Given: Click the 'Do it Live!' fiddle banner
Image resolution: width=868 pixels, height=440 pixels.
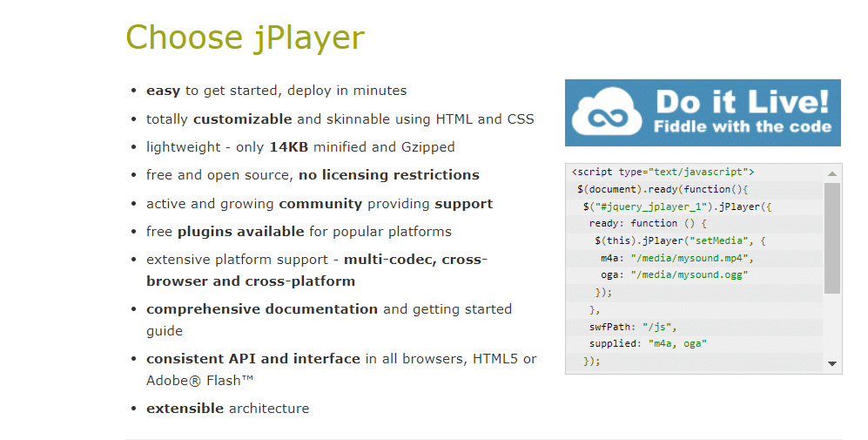Looking at the screenshot, I should pyautogui.click(x=703, y=113).
